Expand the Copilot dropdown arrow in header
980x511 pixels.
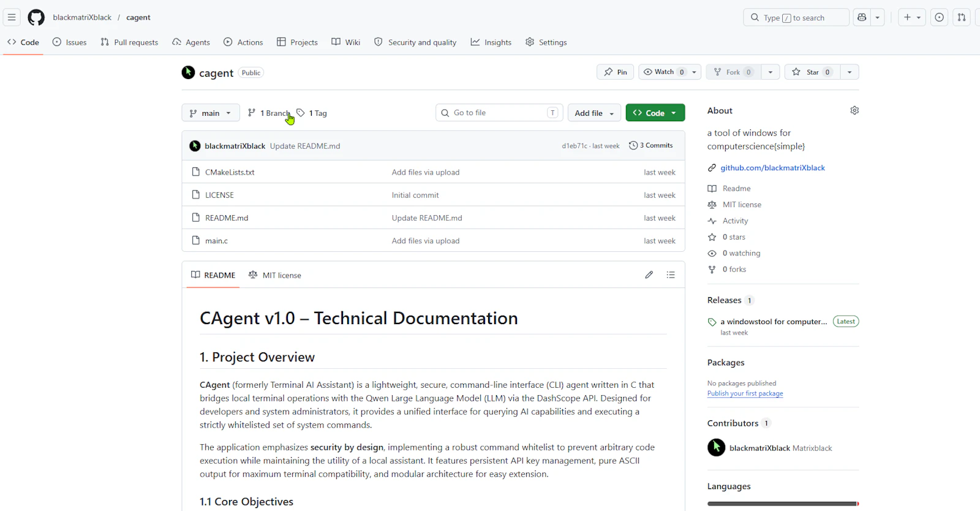[878, 17]
